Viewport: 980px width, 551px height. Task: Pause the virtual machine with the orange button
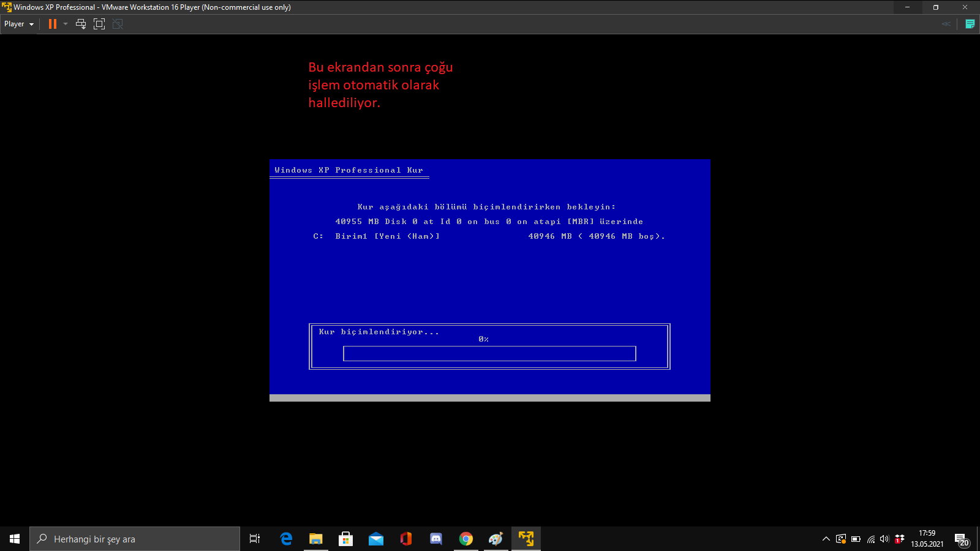click(x=53, y=24)
